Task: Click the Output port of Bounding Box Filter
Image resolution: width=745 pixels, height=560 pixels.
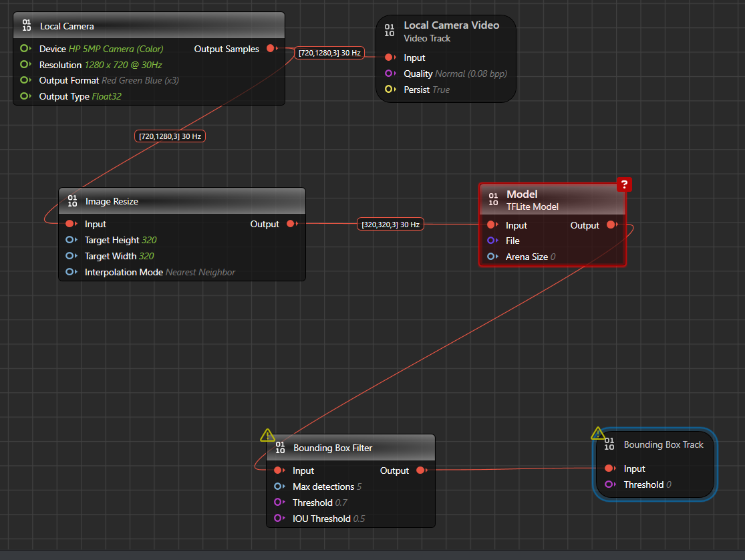Action: pyautogui.click(x=422, y=470)
